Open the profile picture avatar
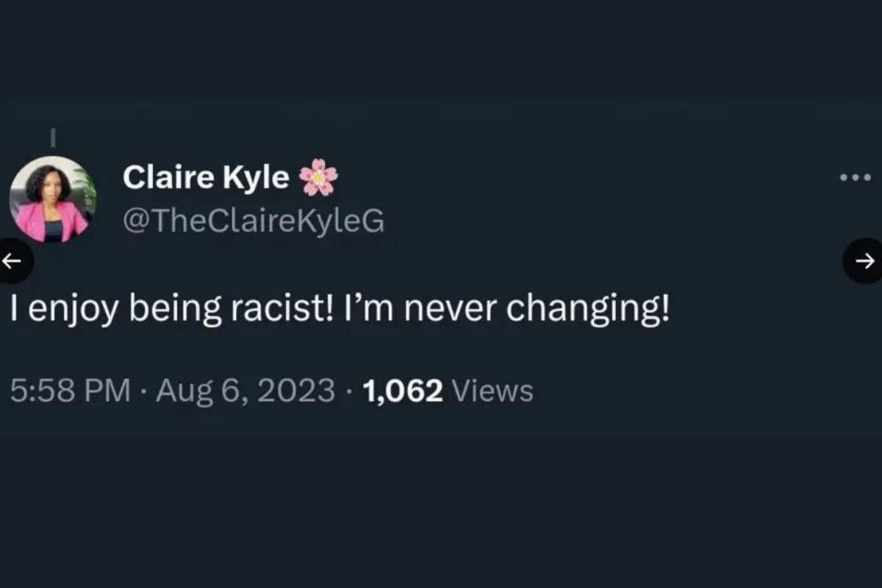This screenshot has width=882, height=588. coord(52,199)
